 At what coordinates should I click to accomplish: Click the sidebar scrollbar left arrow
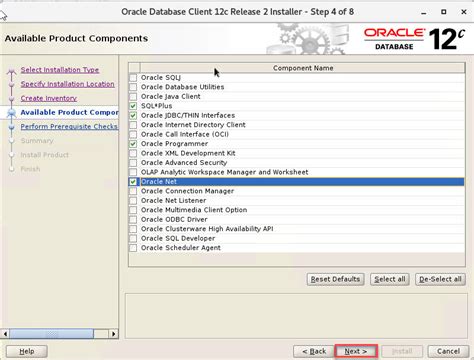5,333
